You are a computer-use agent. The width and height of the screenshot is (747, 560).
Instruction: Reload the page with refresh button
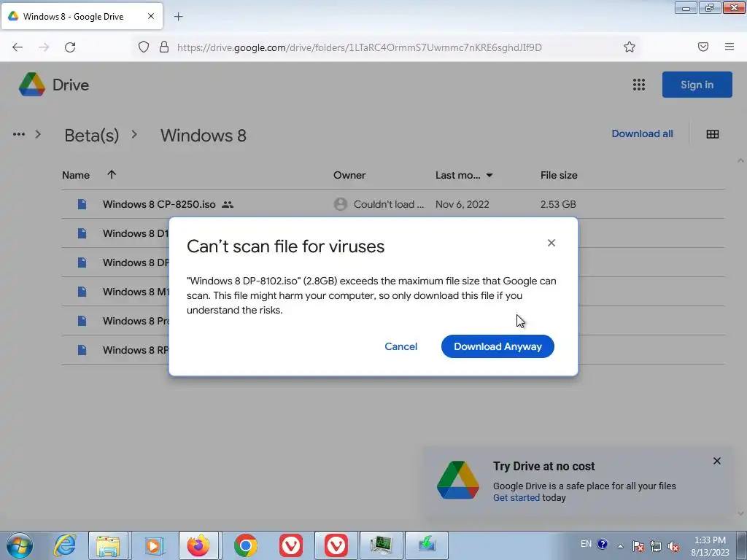[70, 47]
